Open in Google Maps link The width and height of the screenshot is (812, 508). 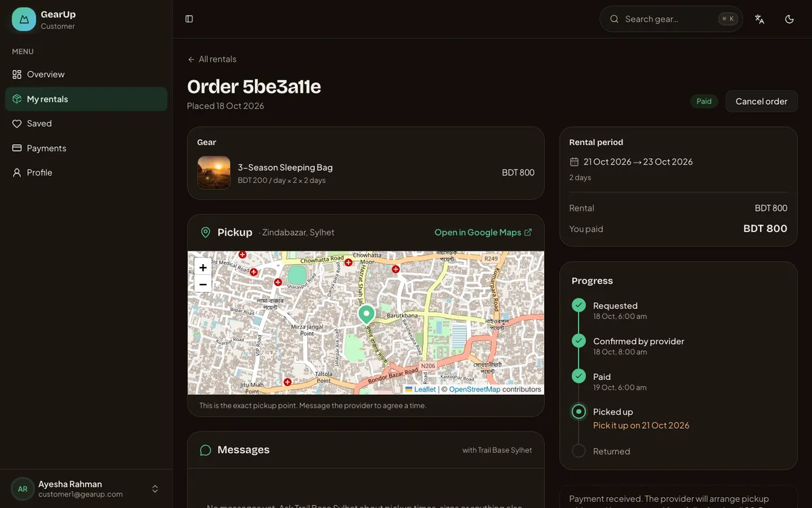coord(483,232)
